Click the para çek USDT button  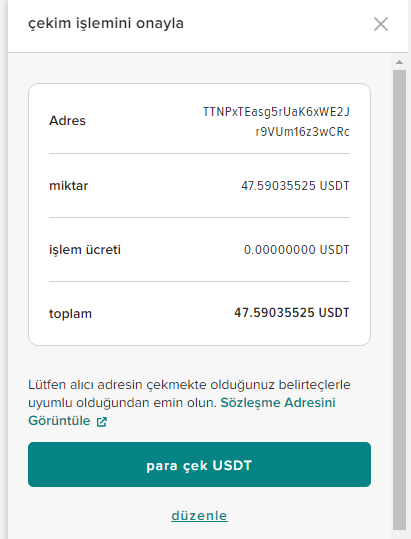[199, 464]
